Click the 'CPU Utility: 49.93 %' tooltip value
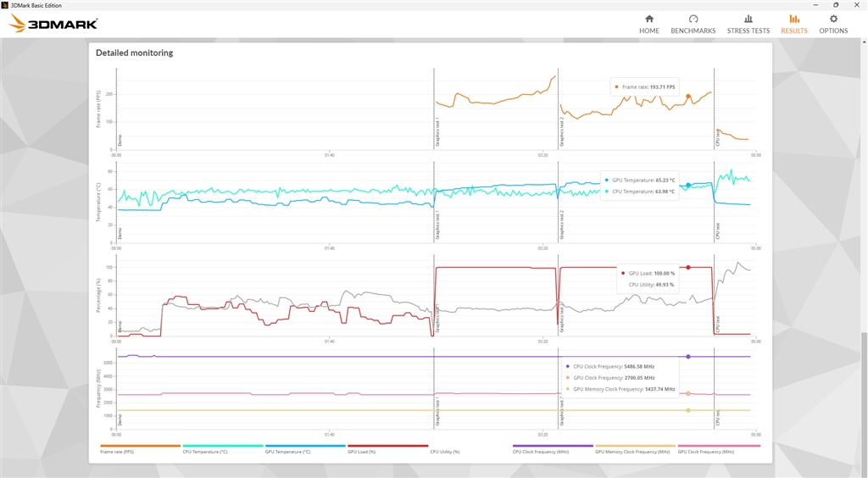The width and height of the screenshot is (868, 478). (x=652, y=285)
